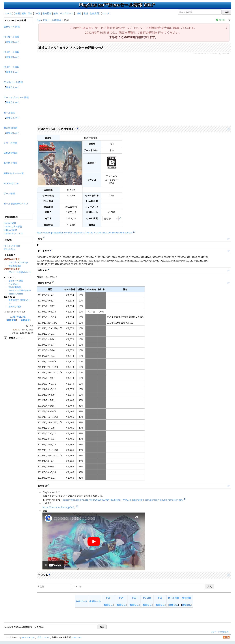Click the game cover art thumbnail

point(60,163)
